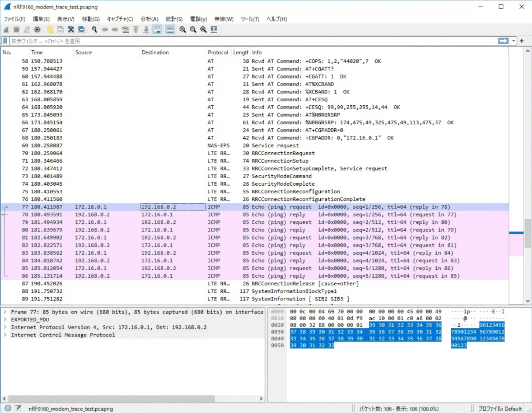Toggle auto-scroll during live capture
Image resolution: width=532 pixels, height=413 pixels.
[157, 30]
